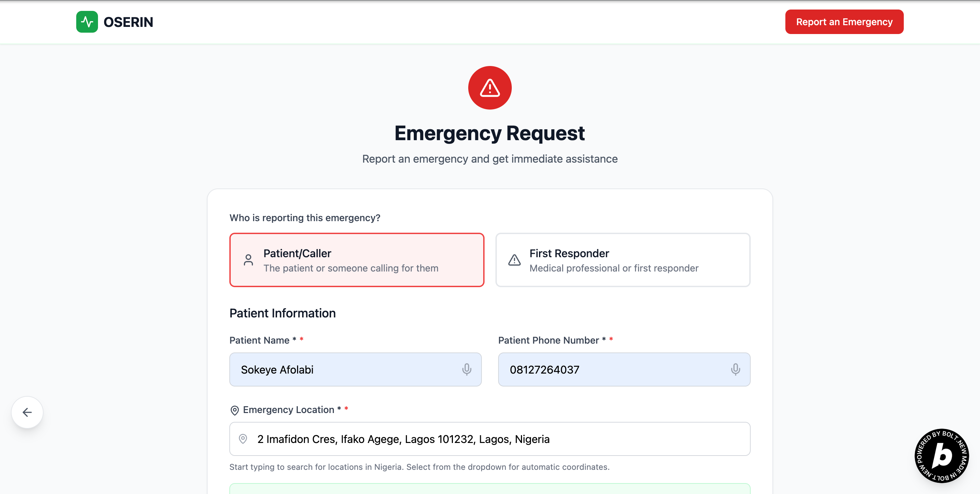The height and width of the screenshot is (494, 980).
Task: Click the person icon in Patient/Caller card
Action: pyautogui.click(x=248, y=260)
